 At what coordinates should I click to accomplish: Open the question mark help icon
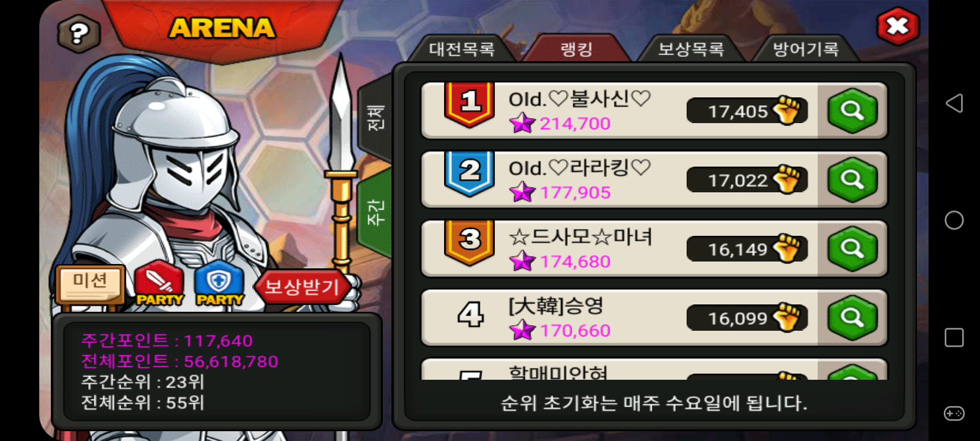(x=79, y=32)
